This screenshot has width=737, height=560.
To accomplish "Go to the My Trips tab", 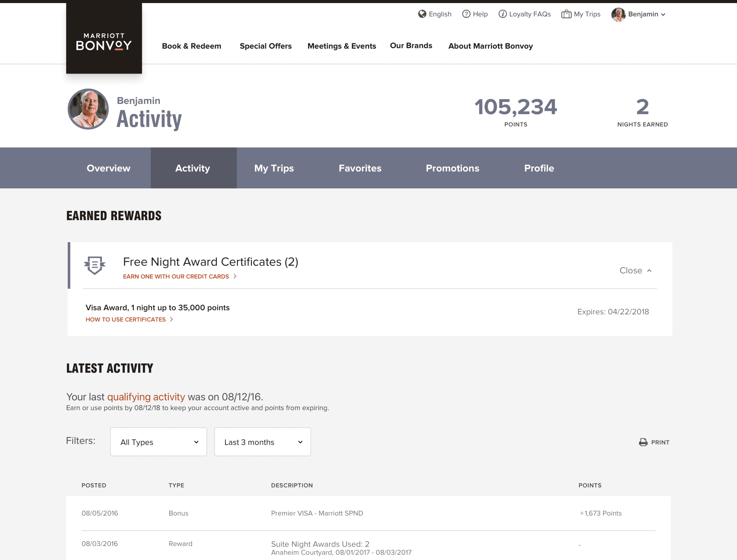I will (x=274, y=168).
